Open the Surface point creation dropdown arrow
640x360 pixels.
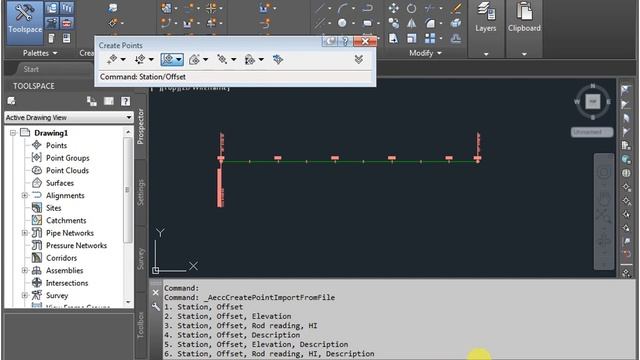205,60
